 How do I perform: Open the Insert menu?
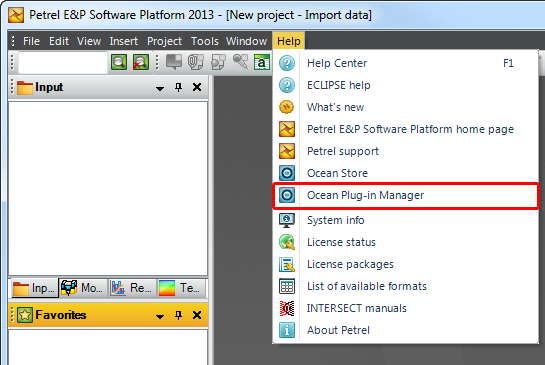(x=124, y=41)
